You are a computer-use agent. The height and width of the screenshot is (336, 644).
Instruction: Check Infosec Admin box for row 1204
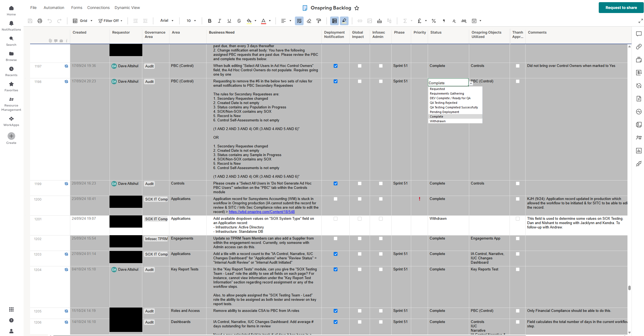tap(381, 269)
